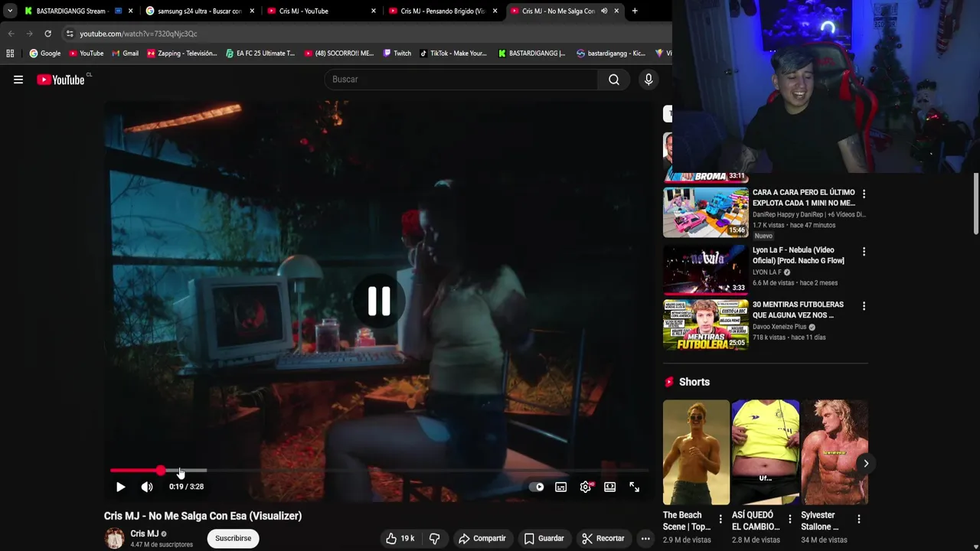This screenshot has width=980, height=551.
Task: Go back with browser back arrow
Action: tap(11, 34)
